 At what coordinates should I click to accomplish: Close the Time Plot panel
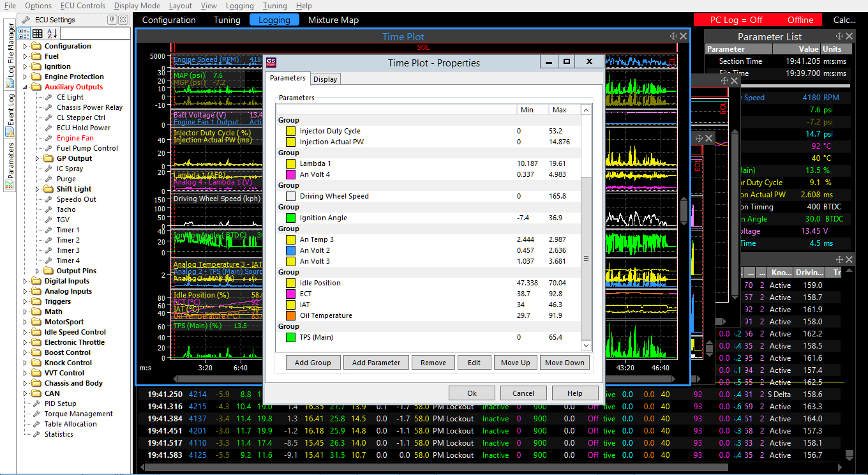[684, 36]
